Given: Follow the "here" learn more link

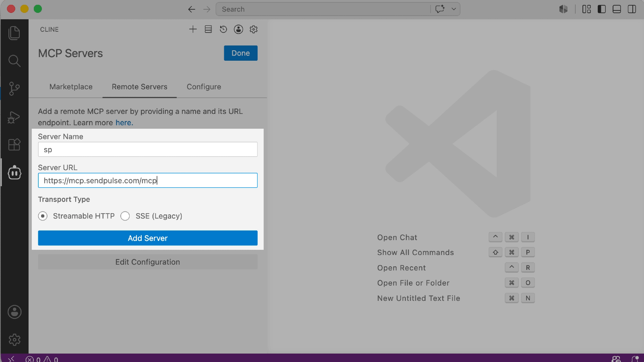Looking at the screenshot, I should (123, 123).
